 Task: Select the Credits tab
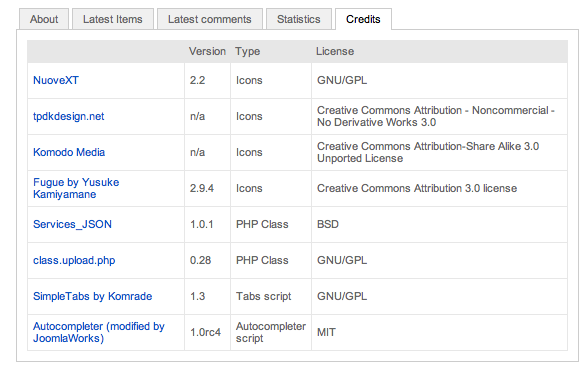(x=363, y=19)
